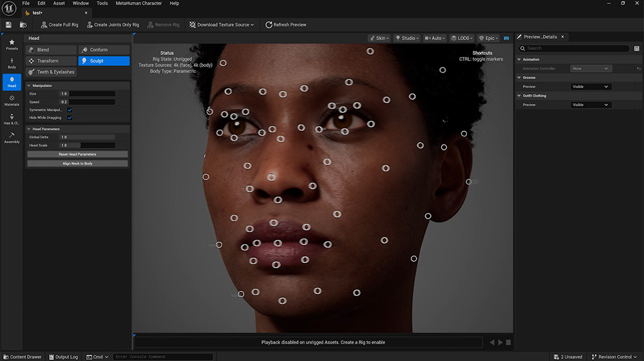Click the Align Neck to Body button
Image resolution: width=644 pixels, height=361 pixels.
(77, 164)
